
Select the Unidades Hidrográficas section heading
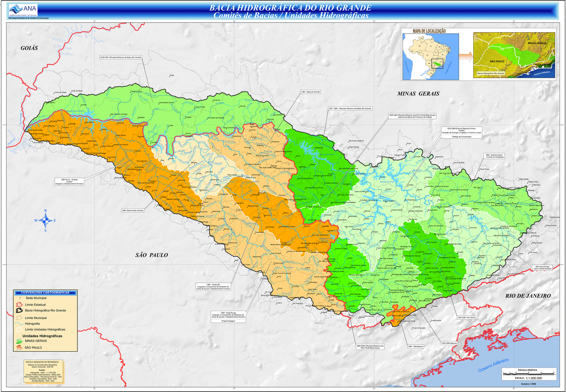[x=42, y=336]
